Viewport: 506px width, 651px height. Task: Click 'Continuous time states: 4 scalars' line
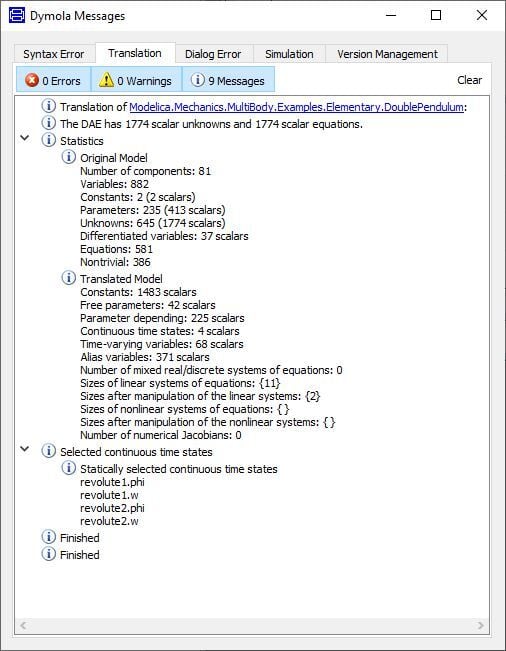pyautogui.click(x=160, y=331)
